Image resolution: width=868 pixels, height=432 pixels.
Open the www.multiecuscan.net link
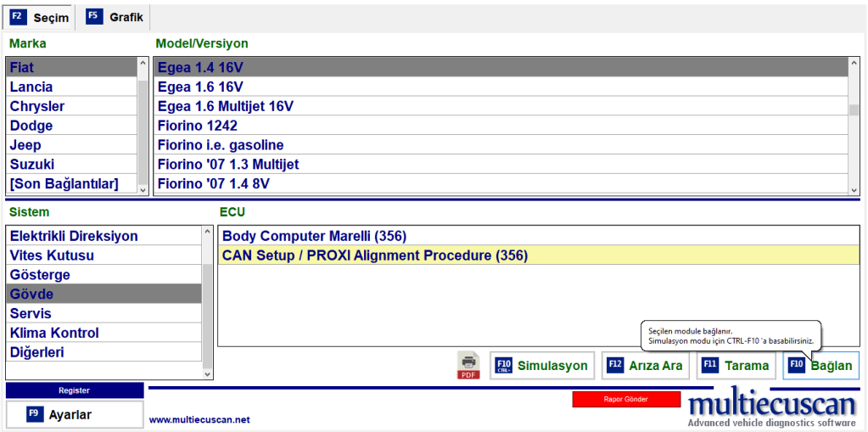[x=199, y=419]
